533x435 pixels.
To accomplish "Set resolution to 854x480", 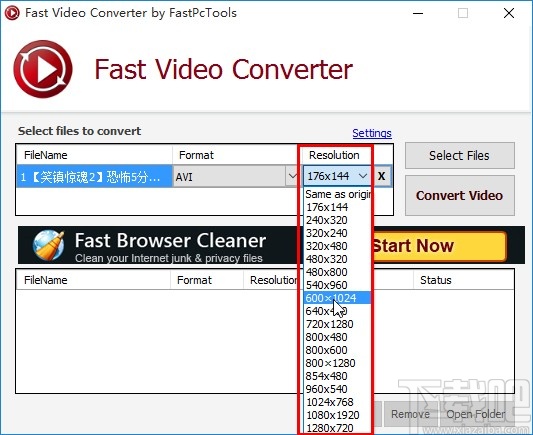I will click(337, 376).
